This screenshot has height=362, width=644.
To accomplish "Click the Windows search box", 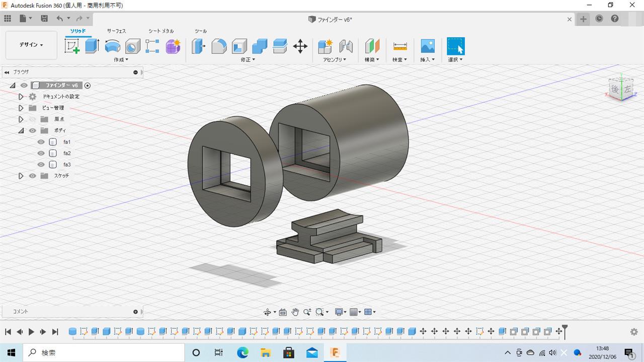I will (x=104, y=353).
